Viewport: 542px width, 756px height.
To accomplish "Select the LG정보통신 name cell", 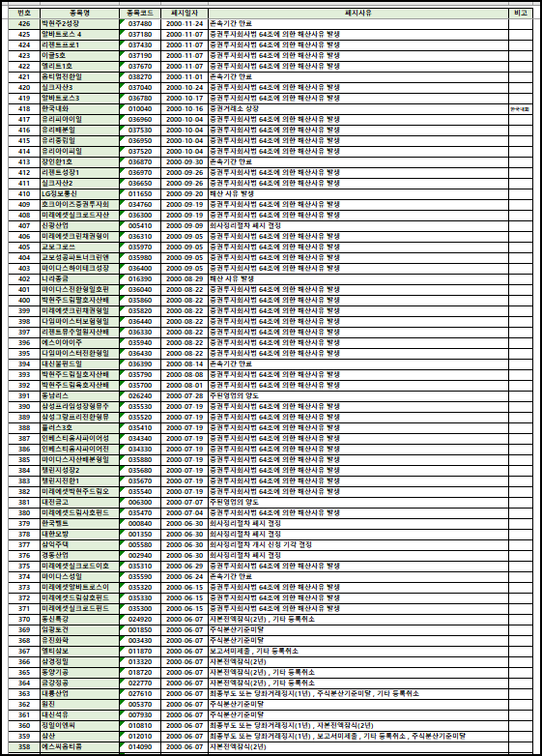I will pyautogui.click(x=79, y=193).
